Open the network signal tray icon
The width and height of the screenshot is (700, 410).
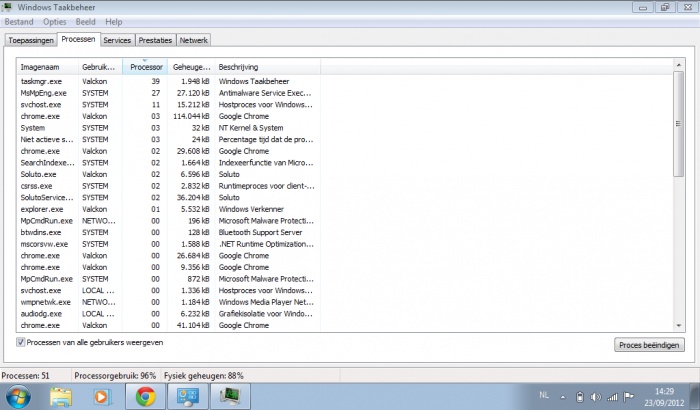(x=612, y=397)
